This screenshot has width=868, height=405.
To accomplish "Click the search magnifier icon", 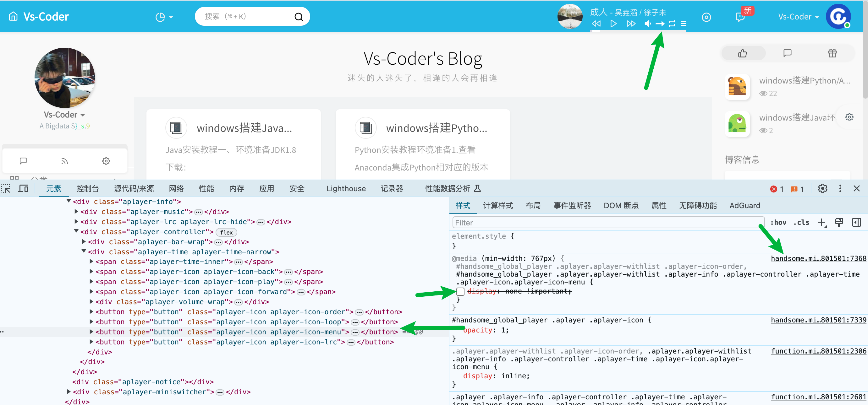I will [299, 17].
